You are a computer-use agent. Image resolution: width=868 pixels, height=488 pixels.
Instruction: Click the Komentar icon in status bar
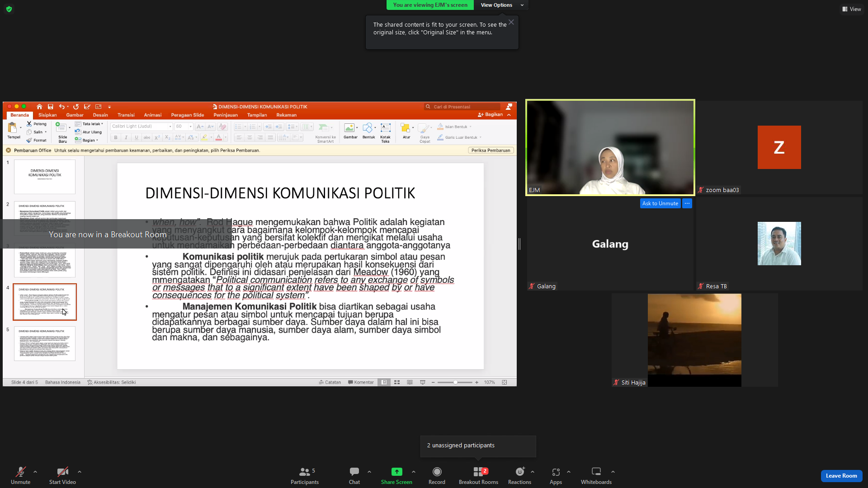pyautogui.click(x=361, y=382)
